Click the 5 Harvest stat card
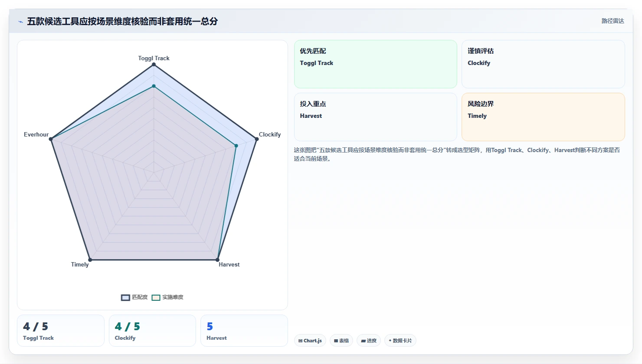Screen dimensions: 642x364 [244, 331]
